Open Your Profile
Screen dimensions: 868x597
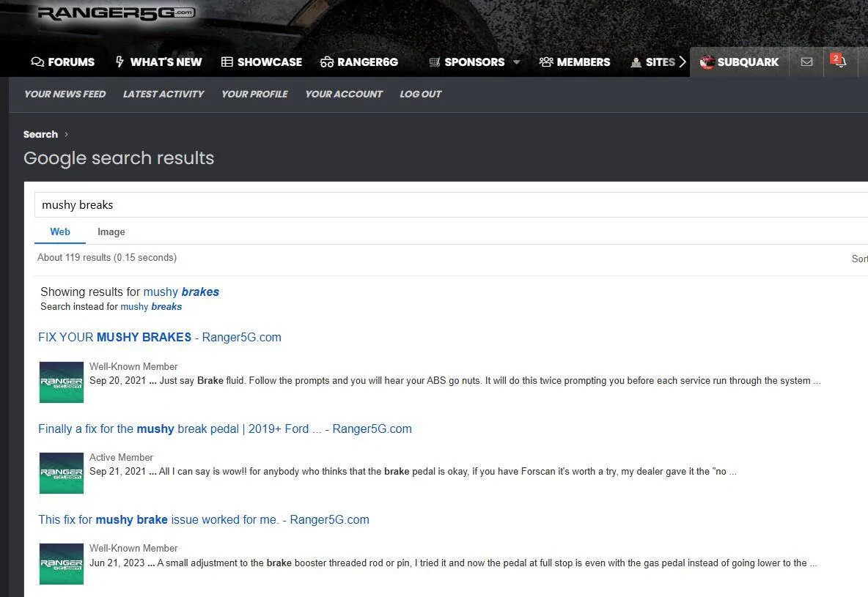tap(254, 94)
